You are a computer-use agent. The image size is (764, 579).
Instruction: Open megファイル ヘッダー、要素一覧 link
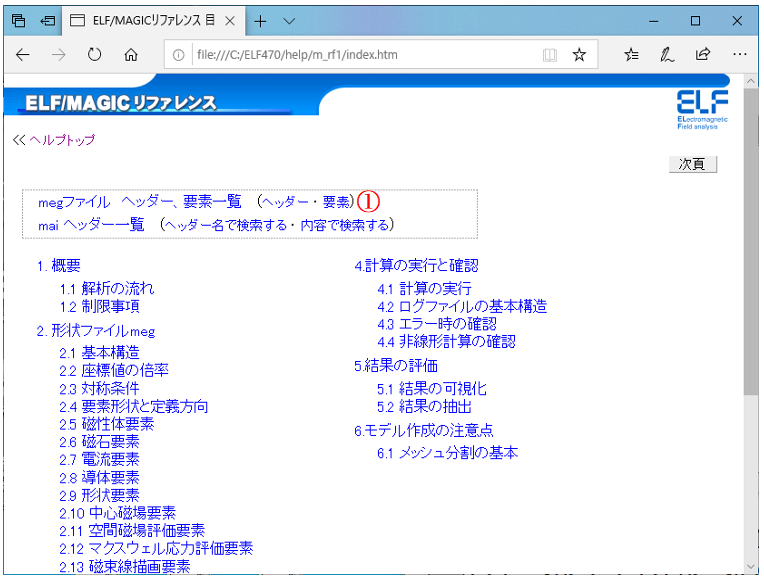point(140,201)
